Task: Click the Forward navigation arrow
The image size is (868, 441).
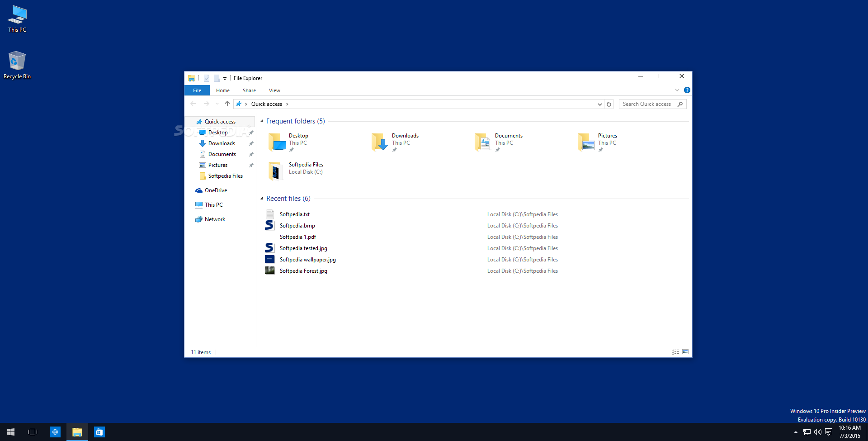Action: 206,104
